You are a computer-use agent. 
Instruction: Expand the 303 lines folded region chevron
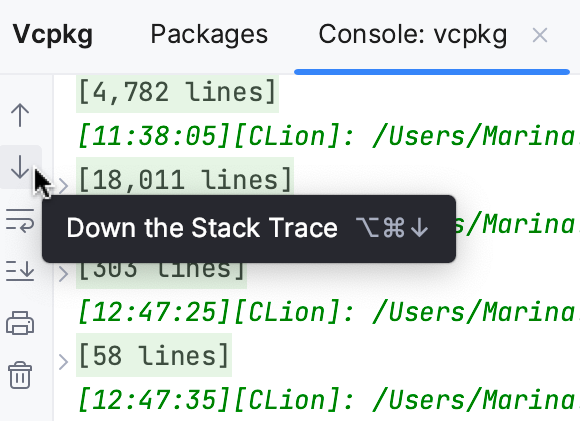[64, 274]
